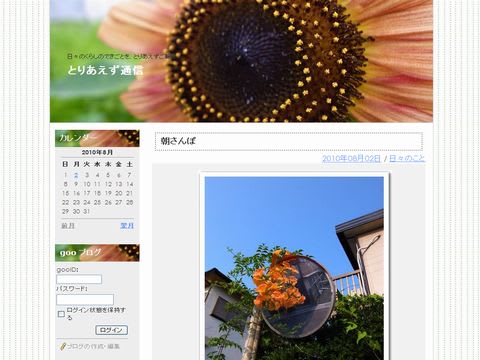Image resolution: width=480 pixels, height=360 pixels.
Task: Click day 31 in the calendar
Action: [87, 211]
